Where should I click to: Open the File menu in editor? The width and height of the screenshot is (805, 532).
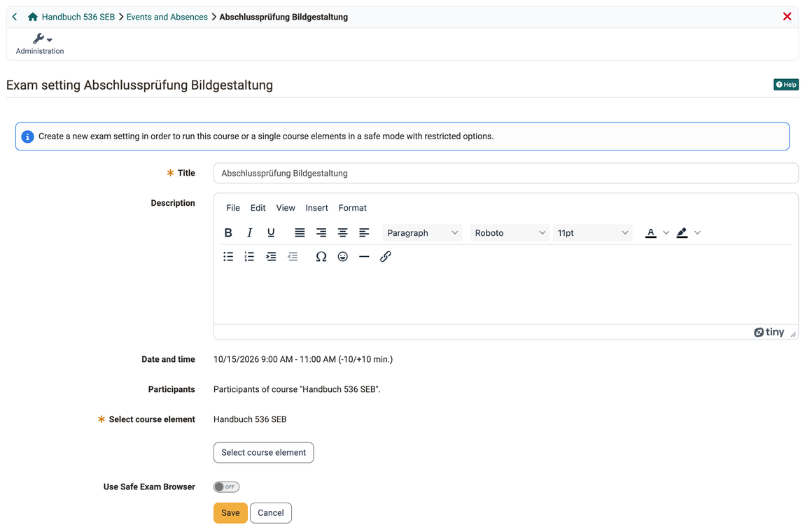tap(233, 208)
